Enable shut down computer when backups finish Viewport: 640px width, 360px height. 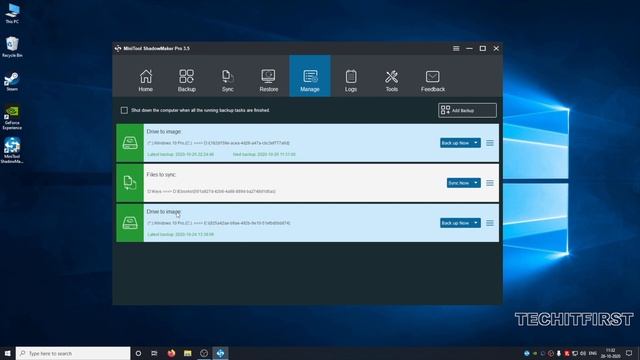coord(124,110)
